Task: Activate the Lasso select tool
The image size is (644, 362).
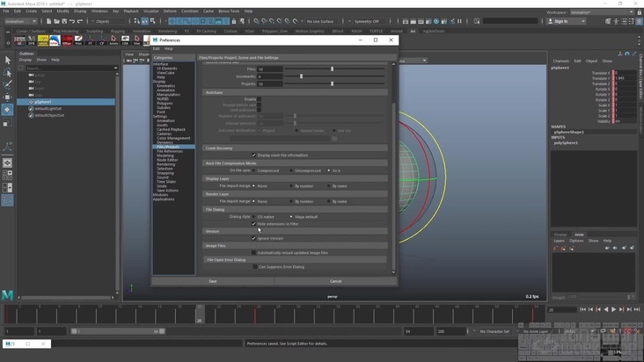Action: coord(8,72)
